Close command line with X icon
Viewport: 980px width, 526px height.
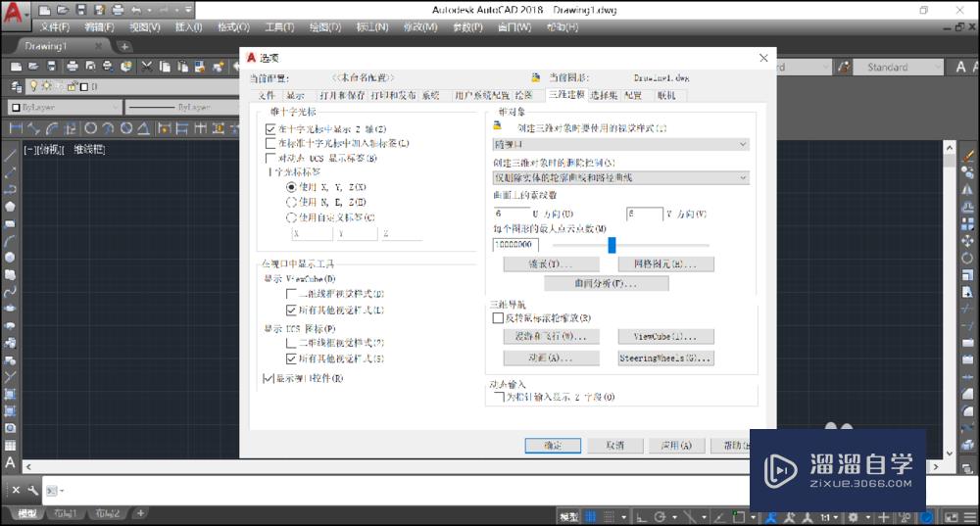[16, 491]
